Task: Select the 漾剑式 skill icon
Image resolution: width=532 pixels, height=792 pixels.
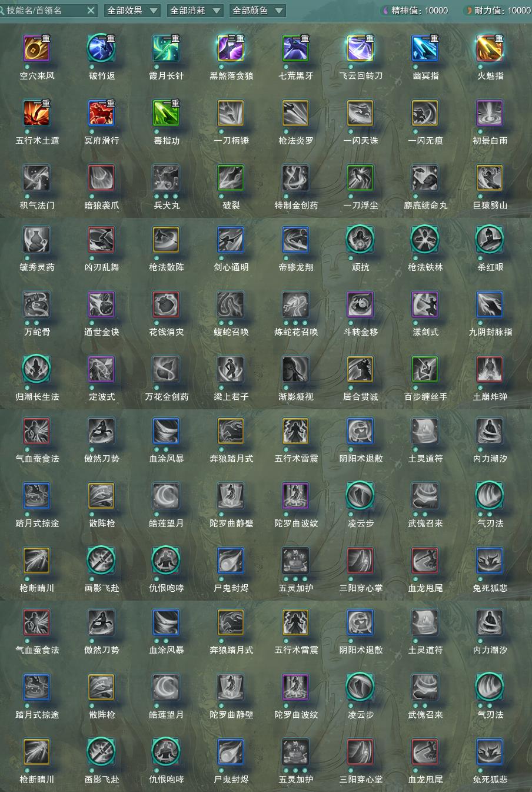Action: tap(425, 304)
